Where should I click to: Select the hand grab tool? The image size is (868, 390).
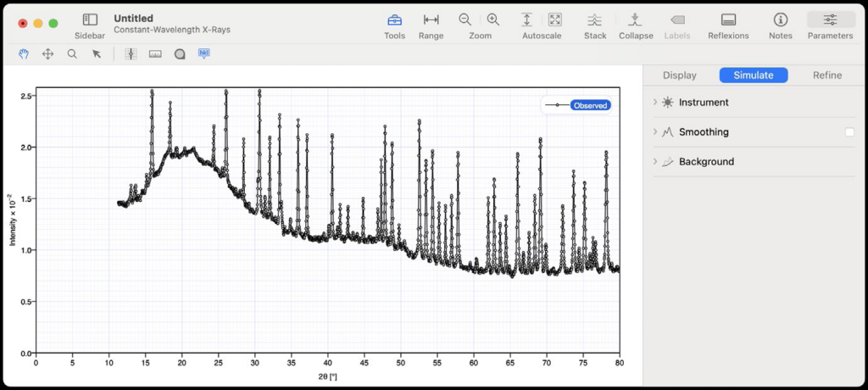(x=25, y=53)
